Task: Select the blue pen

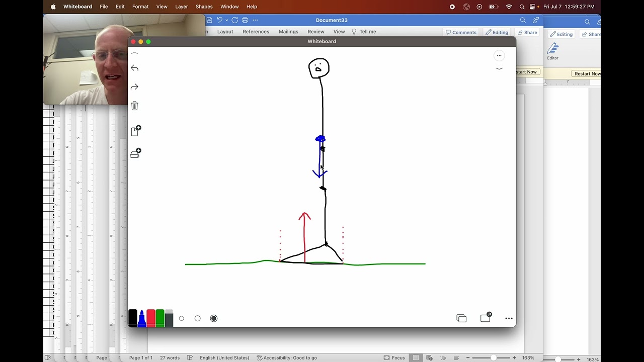Action: [142, 318]
